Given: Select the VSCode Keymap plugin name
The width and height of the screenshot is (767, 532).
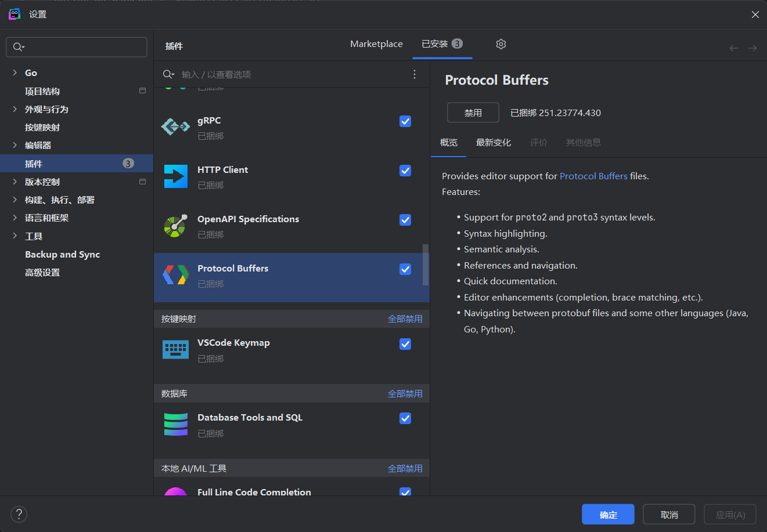Looking at the screenshot, I should tap(233, 343).
